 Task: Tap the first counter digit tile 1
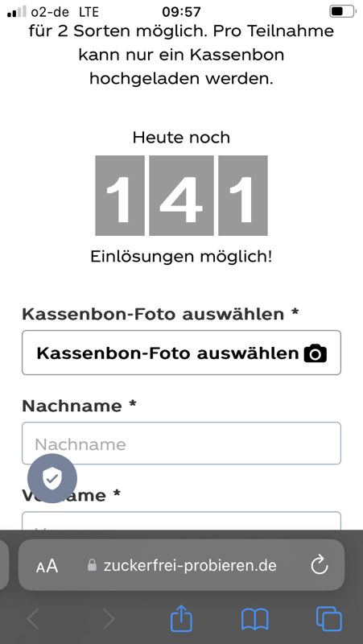120,196
